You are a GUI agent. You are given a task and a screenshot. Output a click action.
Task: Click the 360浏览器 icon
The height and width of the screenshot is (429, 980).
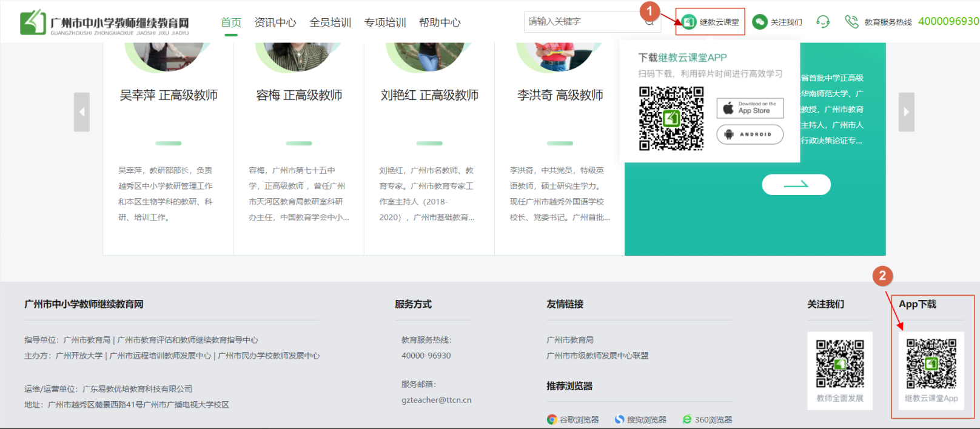pyautogui.click(x=687, y=419)
